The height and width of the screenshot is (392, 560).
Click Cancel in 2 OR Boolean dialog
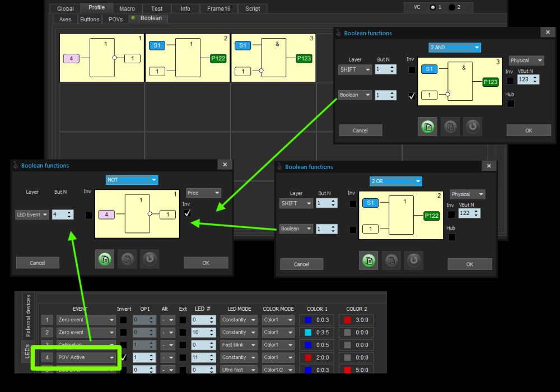pos(301,264)
